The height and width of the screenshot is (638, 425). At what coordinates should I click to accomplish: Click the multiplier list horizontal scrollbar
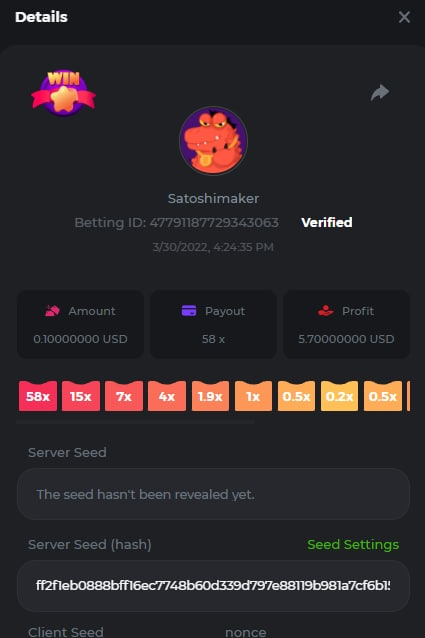[x=135, y=423]
